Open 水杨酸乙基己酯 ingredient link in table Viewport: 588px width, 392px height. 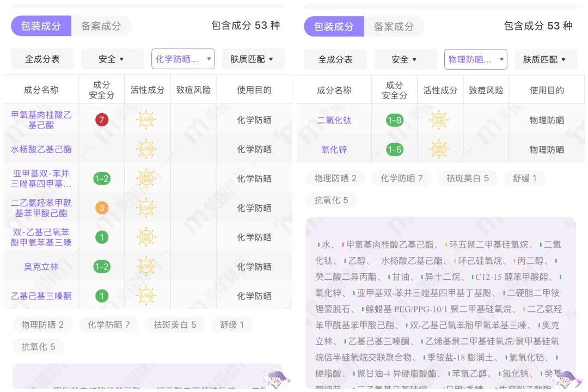(x=41, y=149)
